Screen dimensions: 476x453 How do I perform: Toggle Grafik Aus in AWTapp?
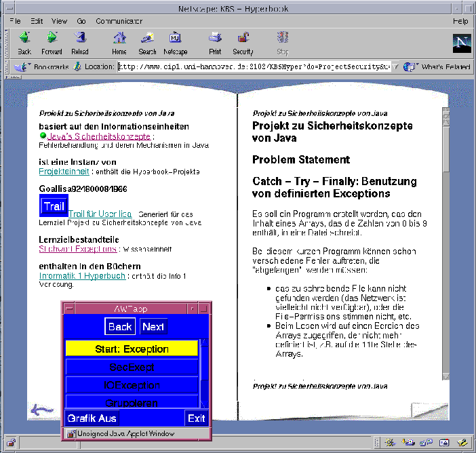tap(92, 418)
